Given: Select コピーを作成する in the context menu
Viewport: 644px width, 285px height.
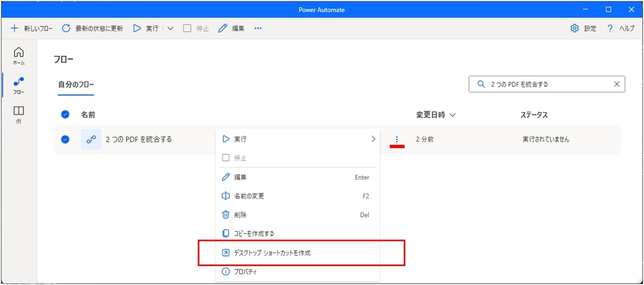Looking at the screenshot, I should (298, 233).
